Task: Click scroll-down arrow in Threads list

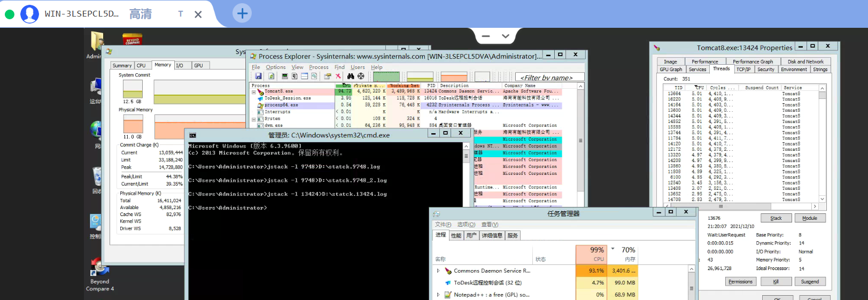Action: pos(822,199)
